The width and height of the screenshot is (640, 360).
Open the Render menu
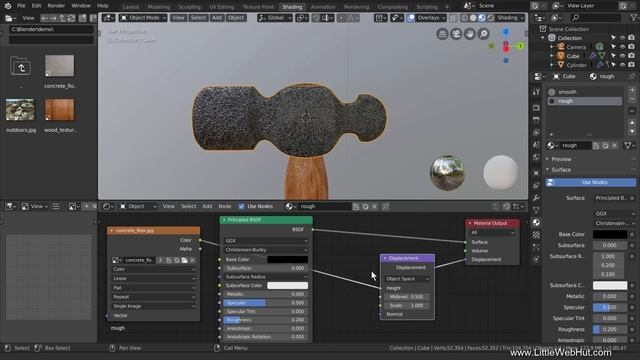click(56, 6)
